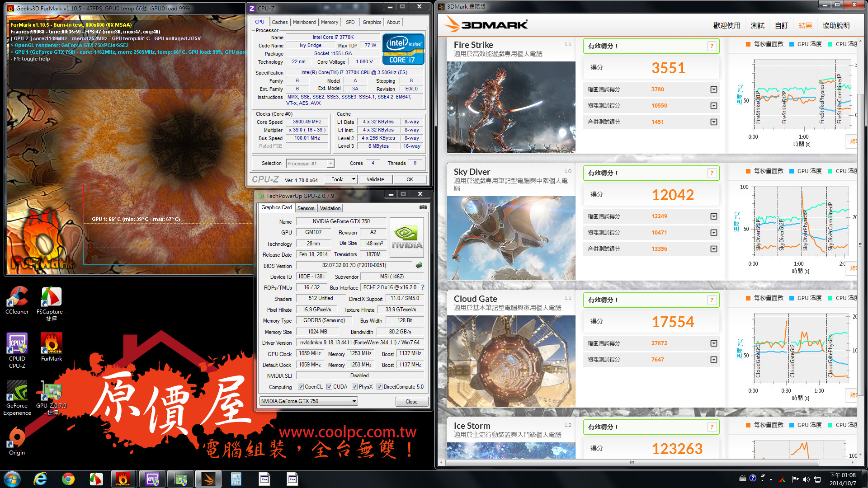
Task: Click the Sky Diver benchmark thumbnail
Action: pyautogui.click(x=511, y=238)
